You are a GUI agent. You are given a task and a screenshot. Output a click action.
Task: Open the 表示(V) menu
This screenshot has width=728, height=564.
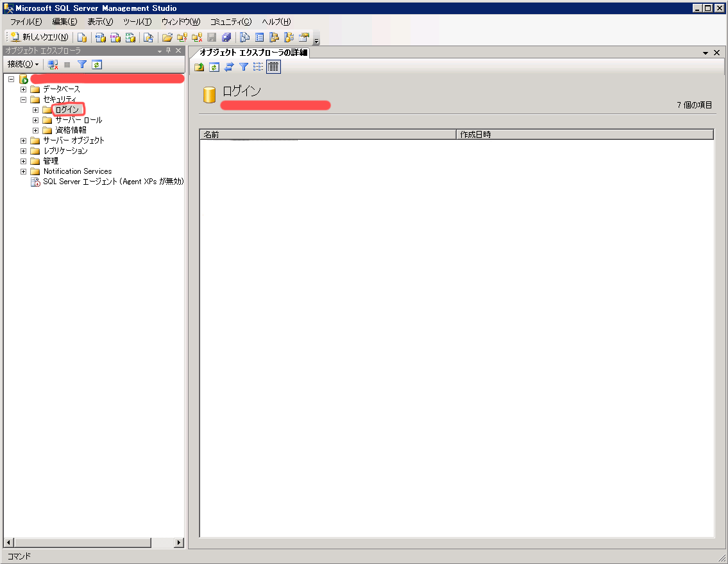(x=100, y=22)
